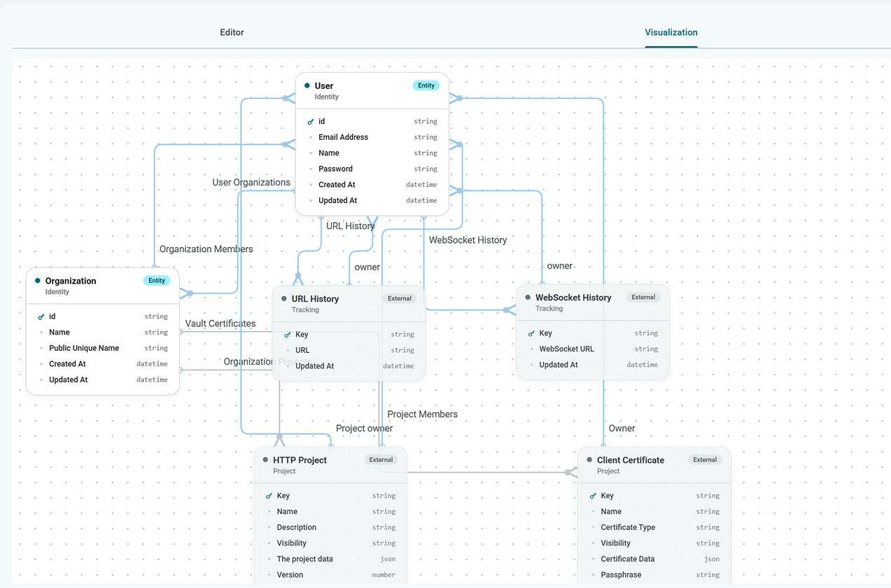Click the External badge on HTTP Project
The image size is (891, 588).
(x=381, y=460)
